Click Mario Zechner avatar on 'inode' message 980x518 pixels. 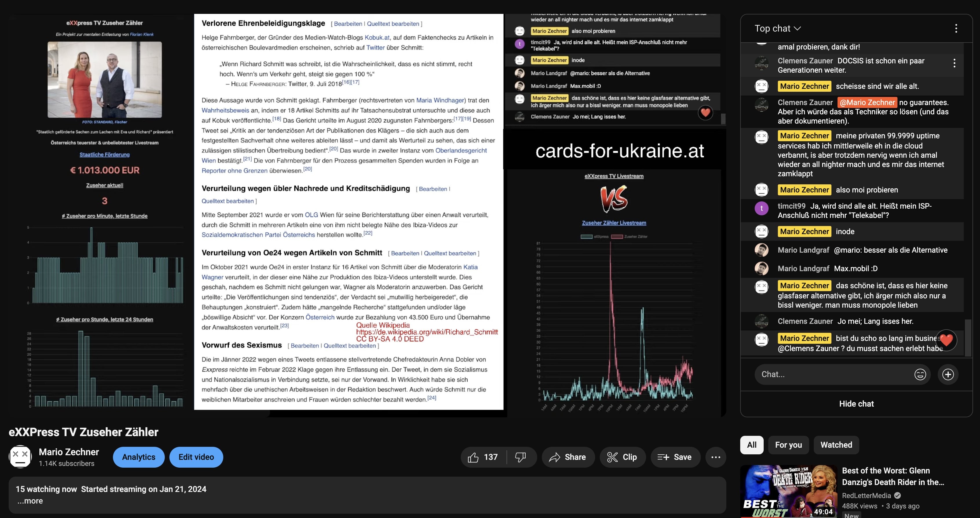tap(762, 232)
